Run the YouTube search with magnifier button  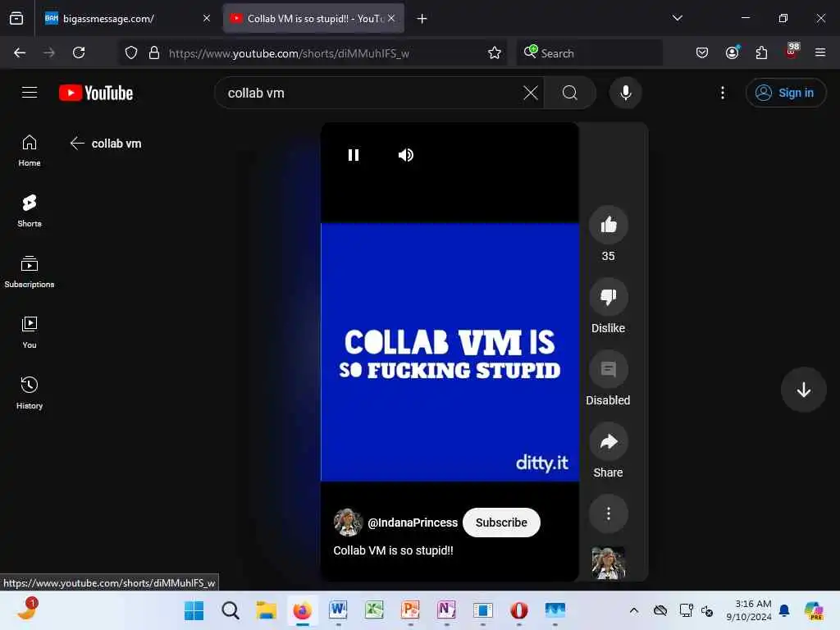570,93
